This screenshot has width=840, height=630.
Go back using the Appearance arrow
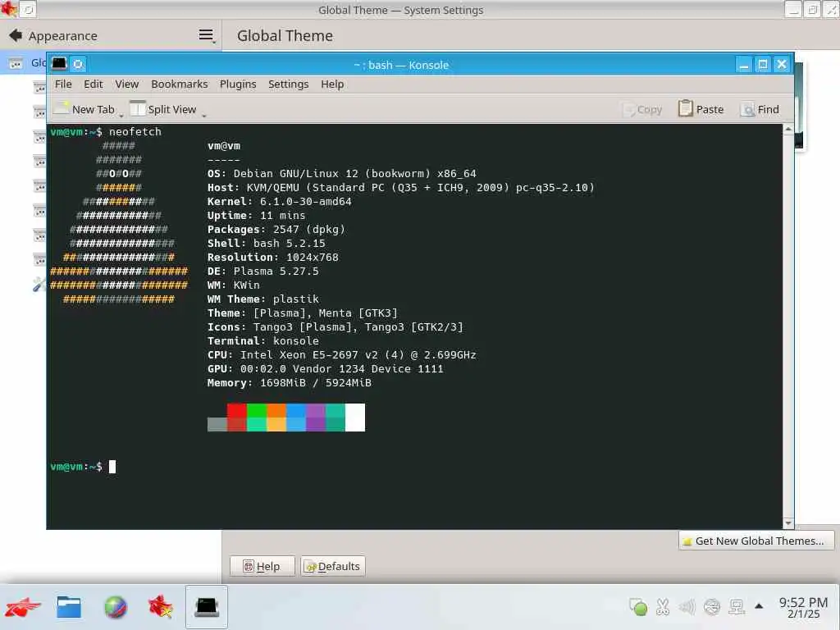click(x=16, y=35)
